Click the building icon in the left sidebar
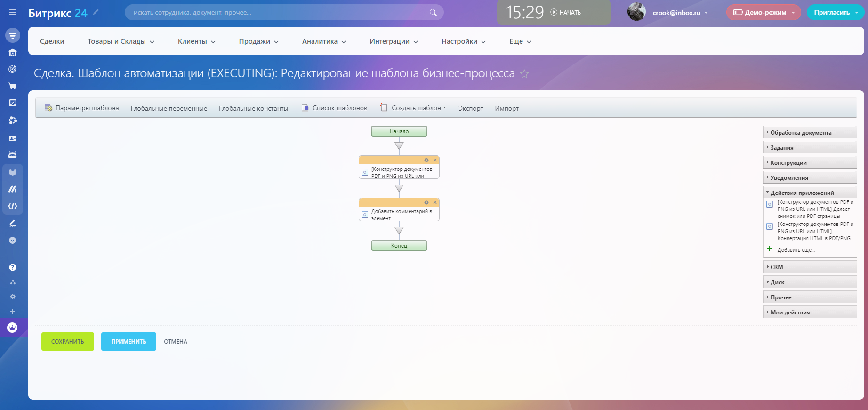Viewport: 868px width, 410px height. click(x=13, y=52)
